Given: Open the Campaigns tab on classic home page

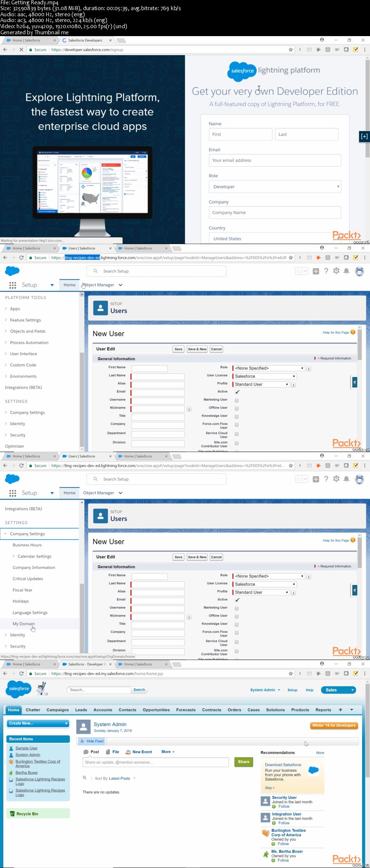Looking at the screenshot, I should point(57,710).
